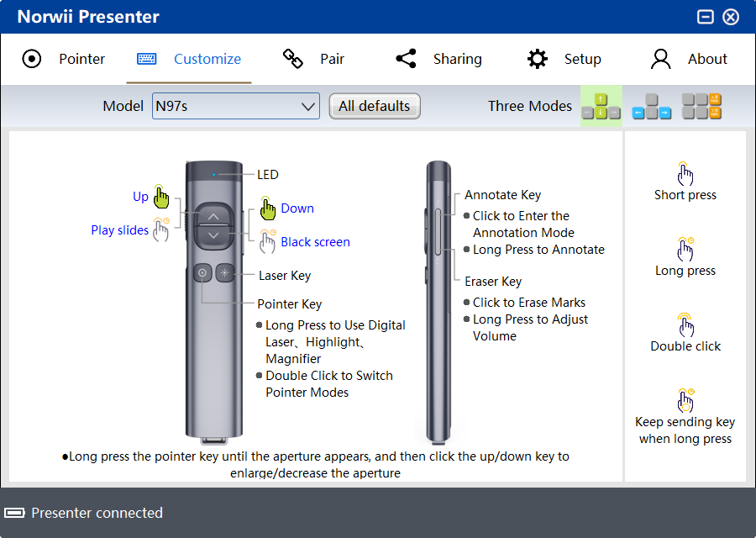Screen dimensions: 756x538
Task: Click the Three Modes label
Action: click(529, 106)
